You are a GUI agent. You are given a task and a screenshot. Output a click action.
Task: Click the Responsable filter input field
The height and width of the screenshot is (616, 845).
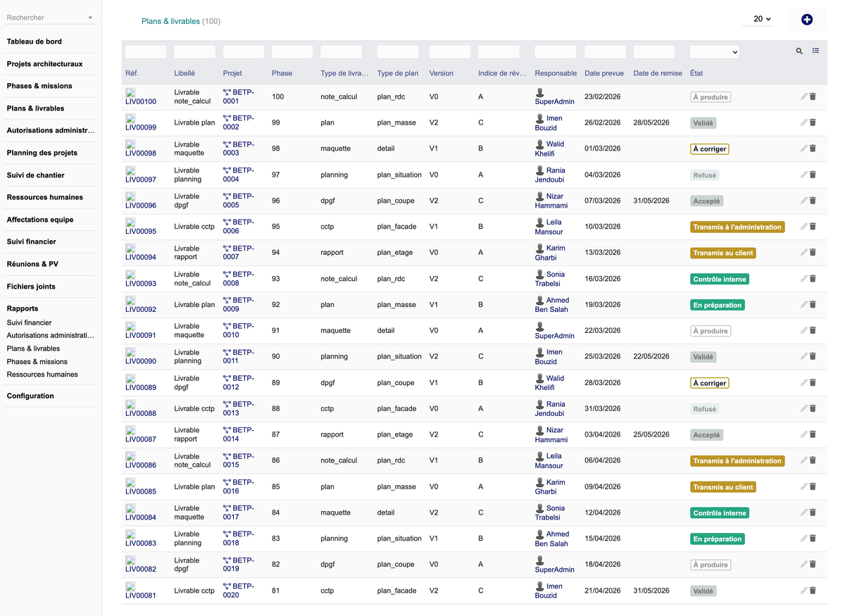[556, 51]
